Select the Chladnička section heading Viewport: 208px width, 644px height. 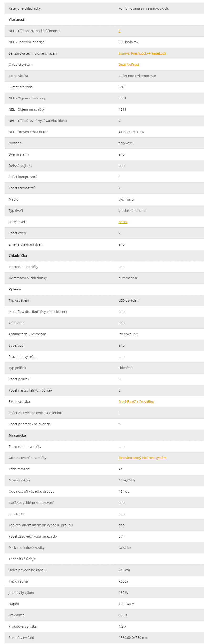[18, 256]
